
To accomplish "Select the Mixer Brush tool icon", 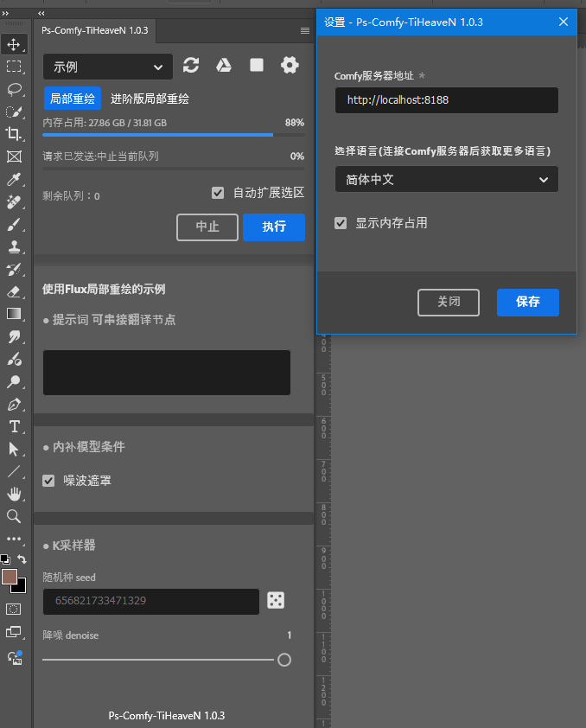I will 14,359.
